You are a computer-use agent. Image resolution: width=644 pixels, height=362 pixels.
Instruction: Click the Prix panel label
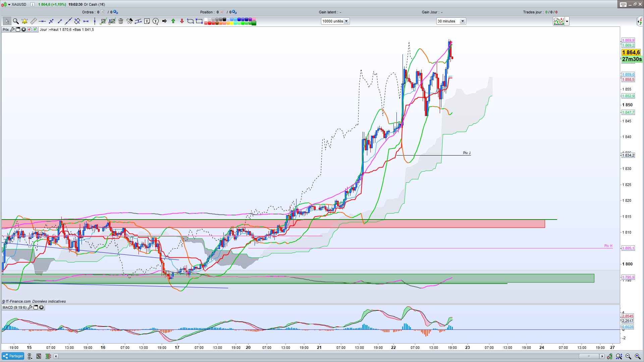point(6,29)
